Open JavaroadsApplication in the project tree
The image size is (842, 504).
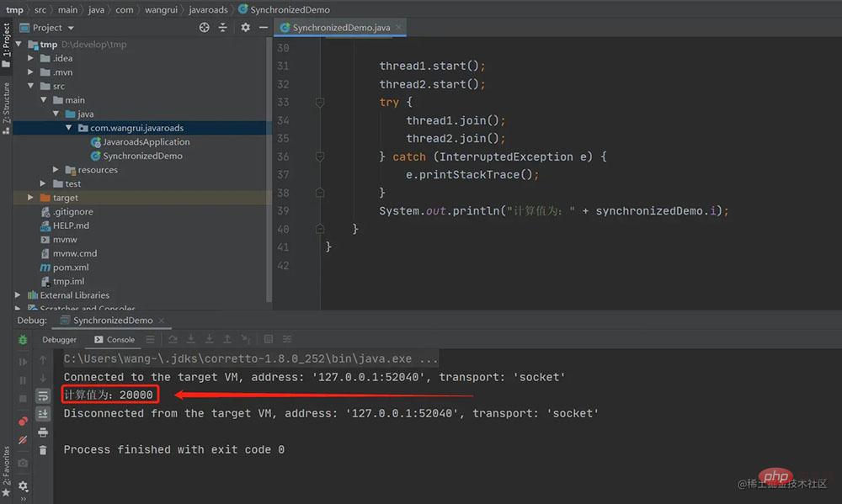coord(141,141)
